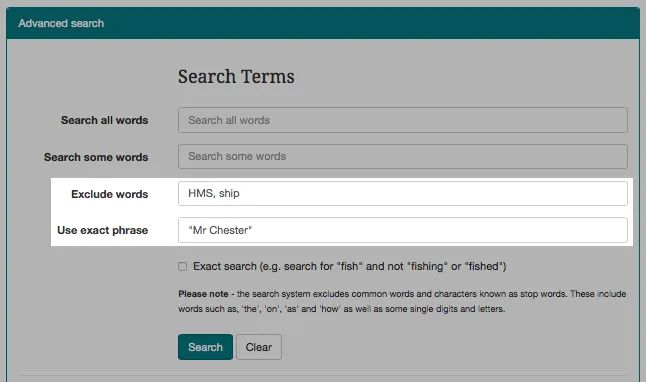The width and height of the screenshot is (646, 382).
Task: Click the Search Terms heading
Action: point(236,77)
